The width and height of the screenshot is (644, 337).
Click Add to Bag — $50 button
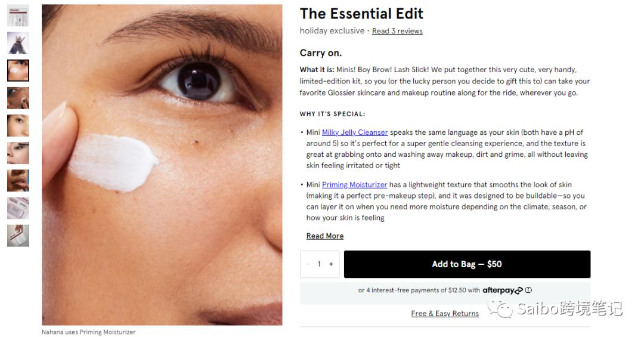pos(467,264)
